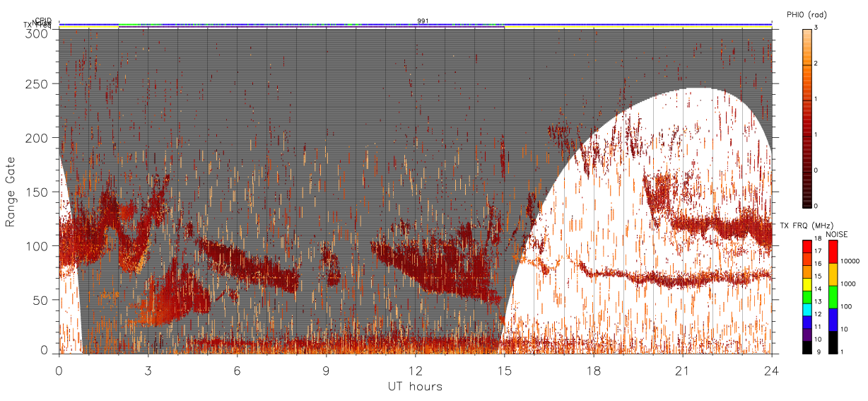Select the 21 tick on UT hours axis
Image resolution: width=868 pixels, height=401 pixels.
point(683,371)
